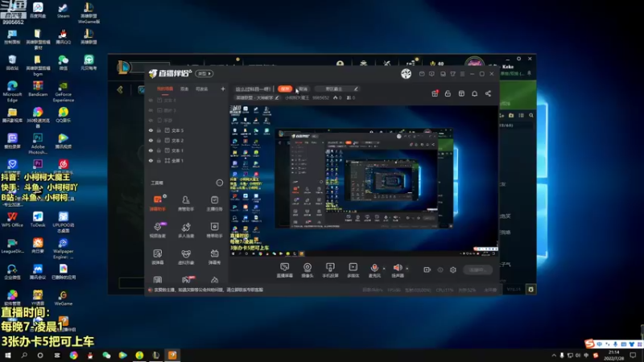
Task: Toggle visibility eye of 文本 2 layer
Action: (x=151, y=140)
